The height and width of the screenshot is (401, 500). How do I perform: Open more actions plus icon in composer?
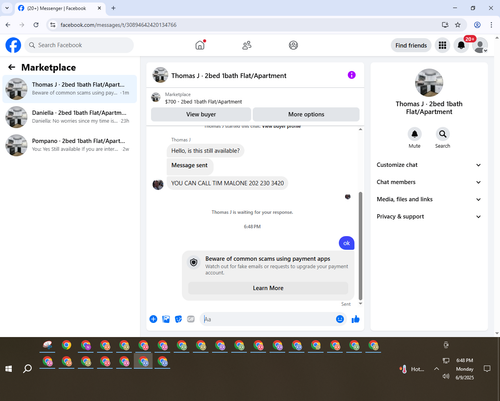153,319
